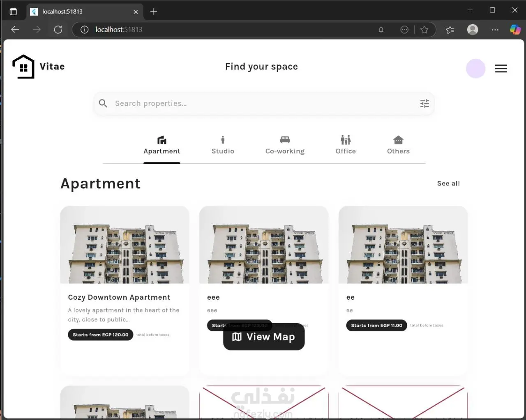Click the Vitae brand name text
Viewport: 526px width, 420px height.
[x=52, y=67]
